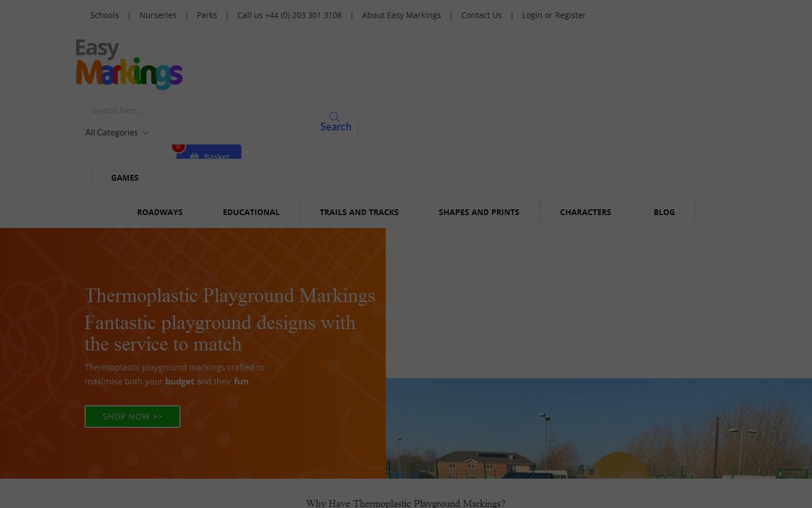Click the search magnifier icon
Viewport: 812px width, 508px height.
click(x=334, y=117)
